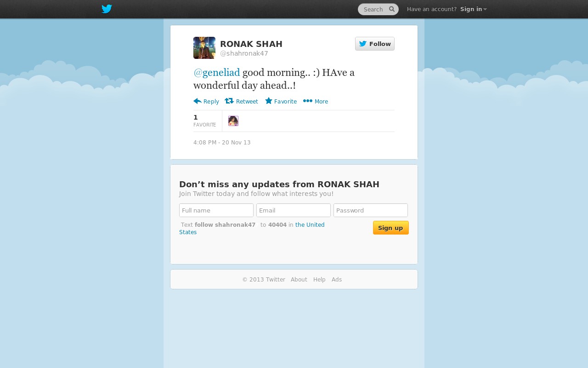Viewport: 588px width, 368px height.
Task: Click the 'follow shahronak47' SMS text
Action: 225,225
